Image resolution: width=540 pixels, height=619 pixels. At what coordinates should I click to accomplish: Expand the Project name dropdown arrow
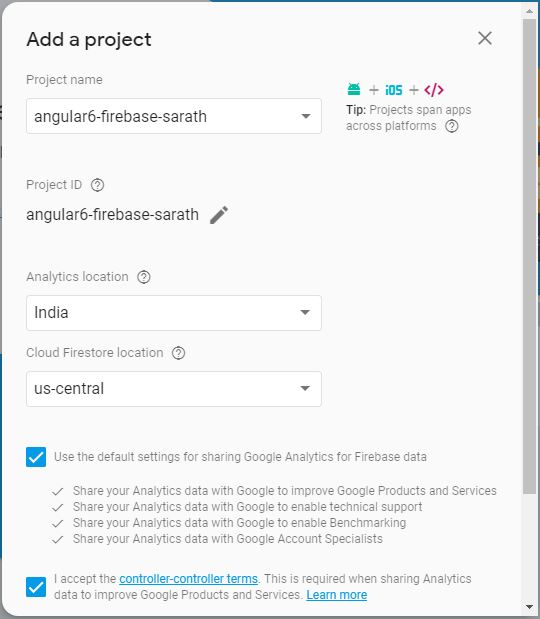click(x=306, y=116)
